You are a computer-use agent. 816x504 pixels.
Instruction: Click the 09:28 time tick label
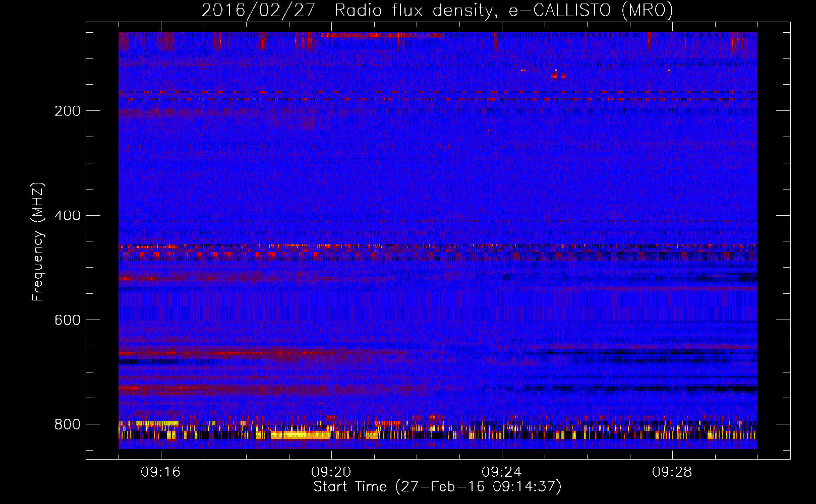pos(672,472)
